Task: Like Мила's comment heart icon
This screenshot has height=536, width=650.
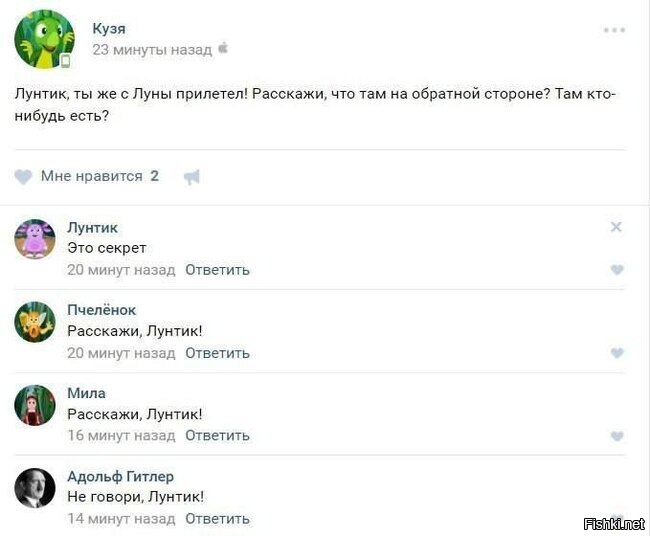Action: point(617,436)
